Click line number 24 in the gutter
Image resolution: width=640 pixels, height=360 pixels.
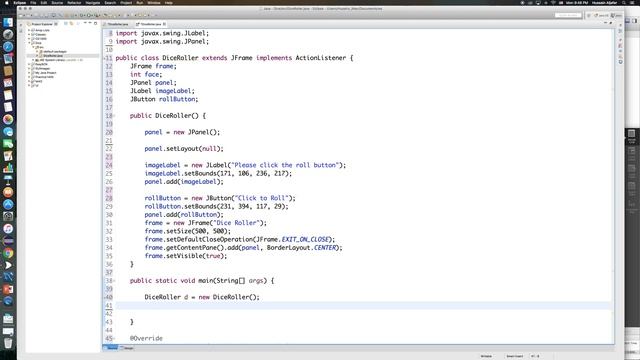tap(109, 165)
